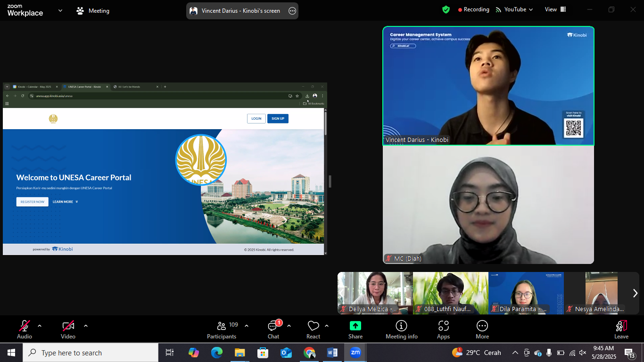The height and width of the screenshot is (362, 644).
Task: Open the Chat panel icon
Action: coord(273,326)
